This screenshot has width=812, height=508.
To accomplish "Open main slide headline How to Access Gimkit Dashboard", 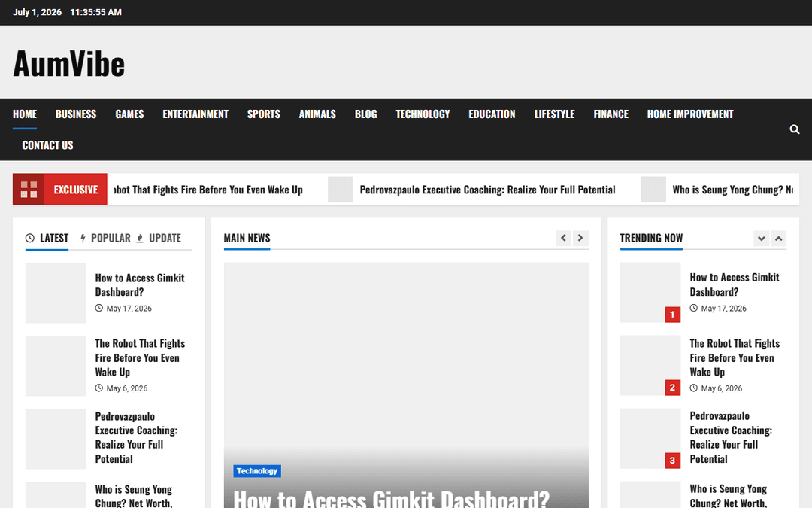I will [x=391, y=499].
